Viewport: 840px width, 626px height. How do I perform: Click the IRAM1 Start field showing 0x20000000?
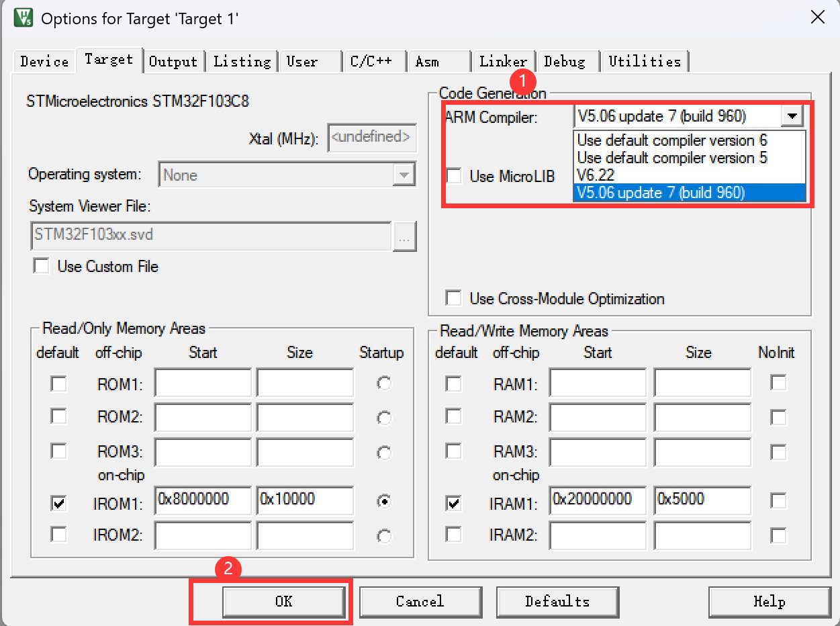click(x=597, y=500)
